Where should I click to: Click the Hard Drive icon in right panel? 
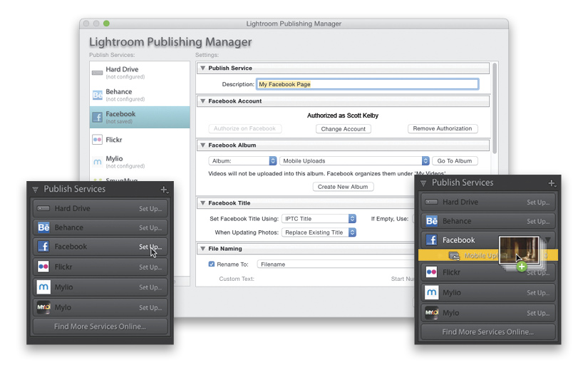tap(431, 202)
